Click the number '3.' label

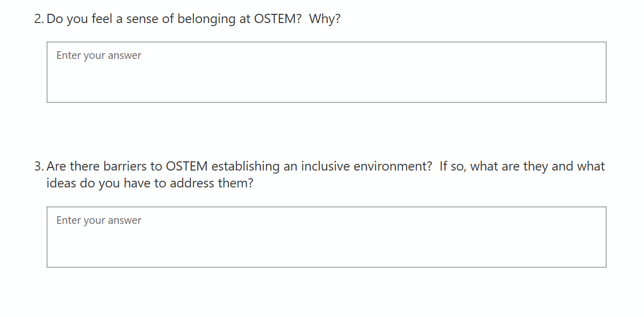coord(39,166)
